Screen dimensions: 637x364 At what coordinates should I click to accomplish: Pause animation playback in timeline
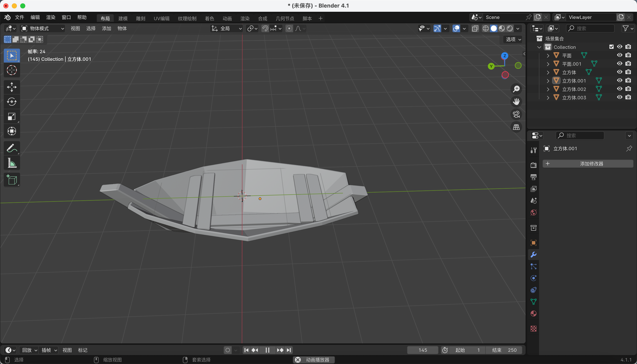click(x=267, y=350)
